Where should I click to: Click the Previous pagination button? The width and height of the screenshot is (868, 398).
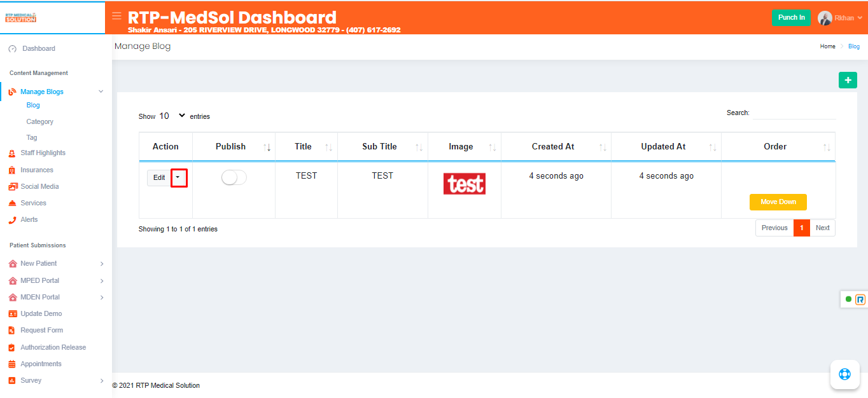tap(774, 228)
